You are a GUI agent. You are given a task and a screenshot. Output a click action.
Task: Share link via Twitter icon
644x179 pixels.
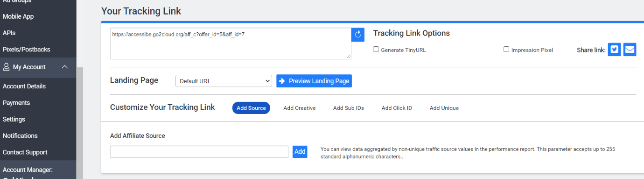click(x=614, y=50)
